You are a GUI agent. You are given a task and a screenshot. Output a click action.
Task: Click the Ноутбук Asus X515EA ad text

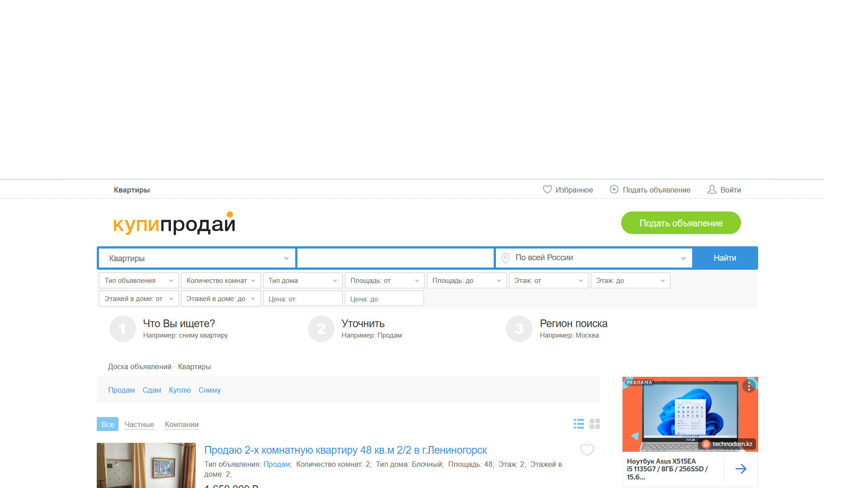(668, 469)
